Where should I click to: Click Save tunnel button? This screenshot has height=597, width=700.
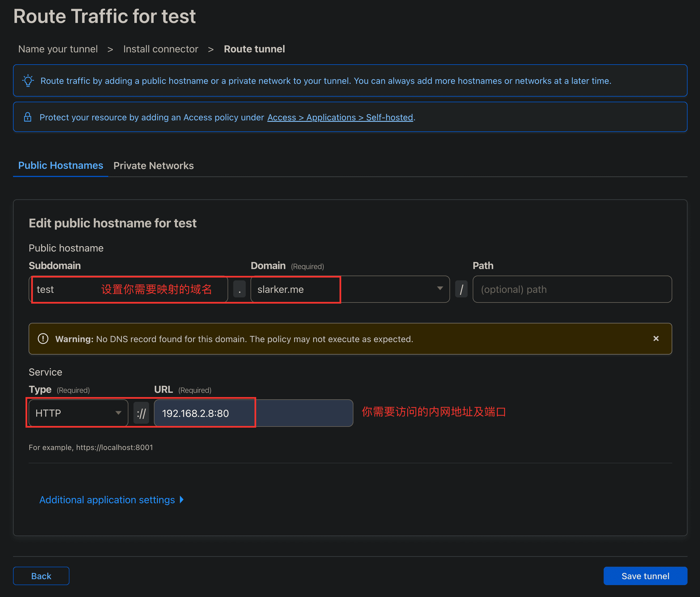coord(646,576)
